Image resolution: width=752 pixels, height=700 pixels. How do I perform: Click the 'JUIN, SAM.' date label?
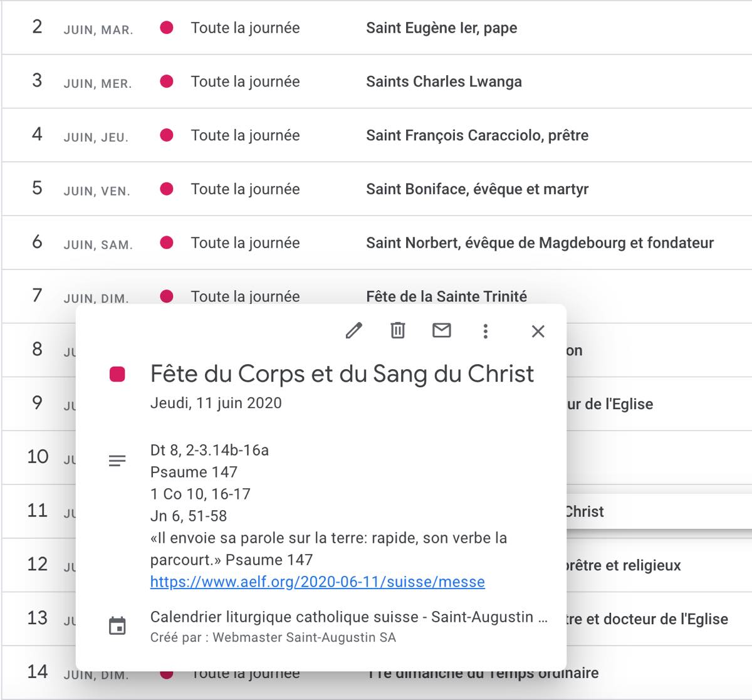pos(98,245)
